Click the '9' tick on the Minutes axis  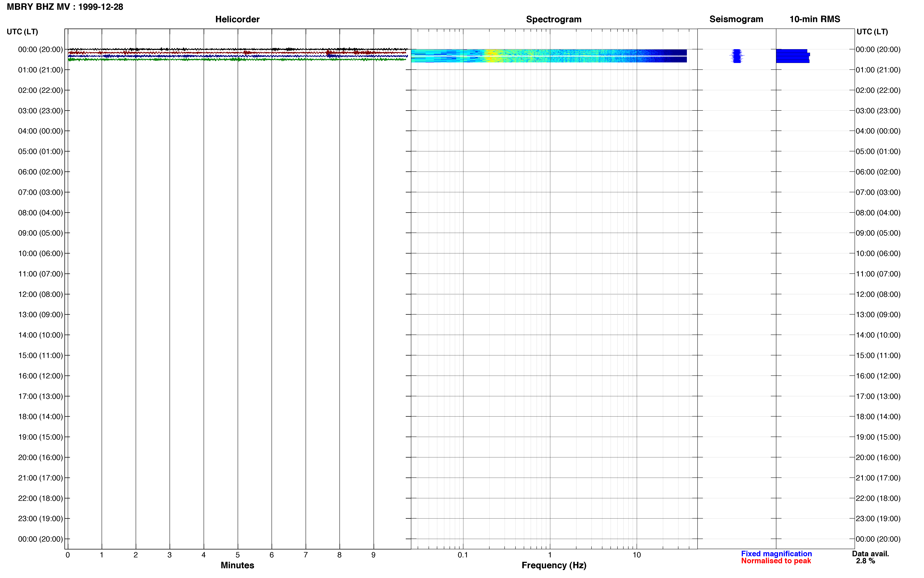(373, 555)
